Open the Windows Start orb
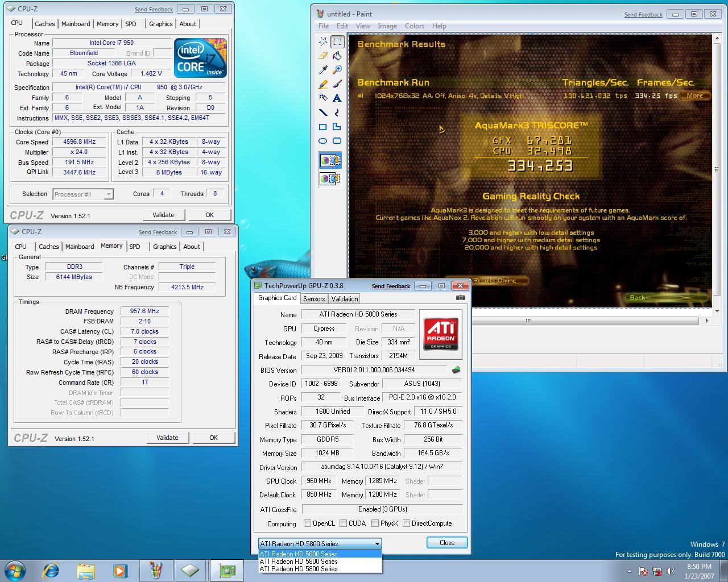This screenshot has height=582, width=728. [x=15, y=570]
